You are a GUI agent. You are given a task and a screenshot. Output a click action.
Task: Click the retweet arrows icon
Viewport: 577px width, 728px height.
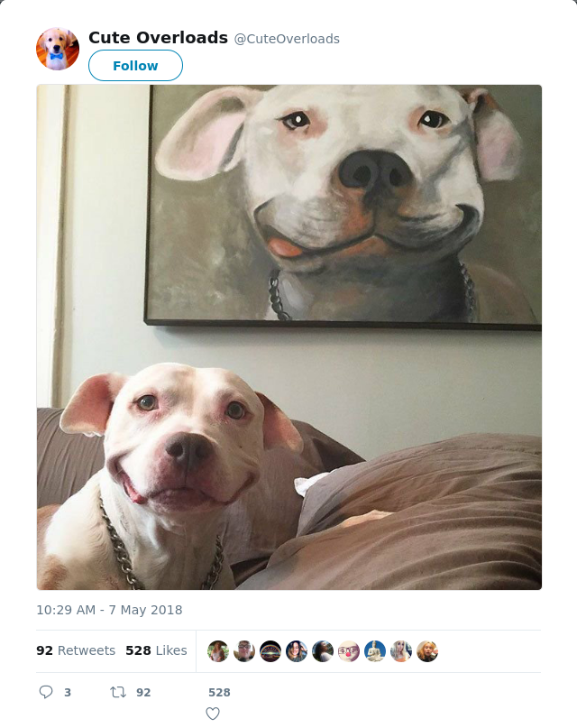tap(118, 692)
